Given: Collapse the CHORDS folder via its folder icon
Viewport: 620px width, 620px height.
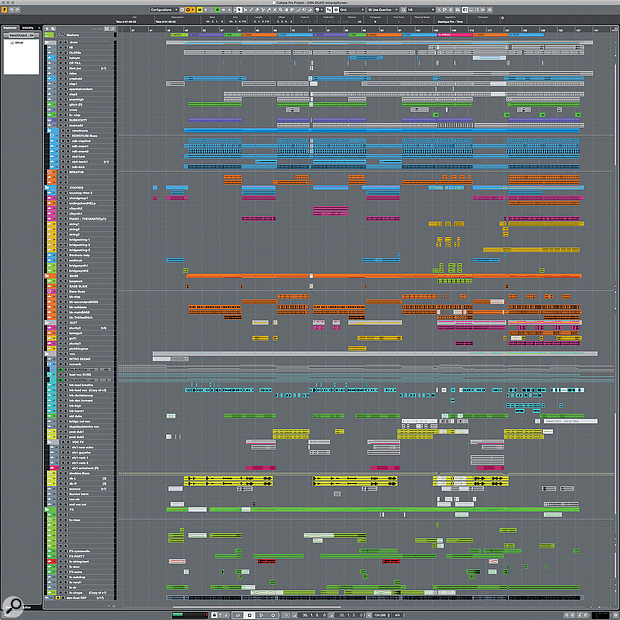Looking at the screenshot, I should pos(47,187).
